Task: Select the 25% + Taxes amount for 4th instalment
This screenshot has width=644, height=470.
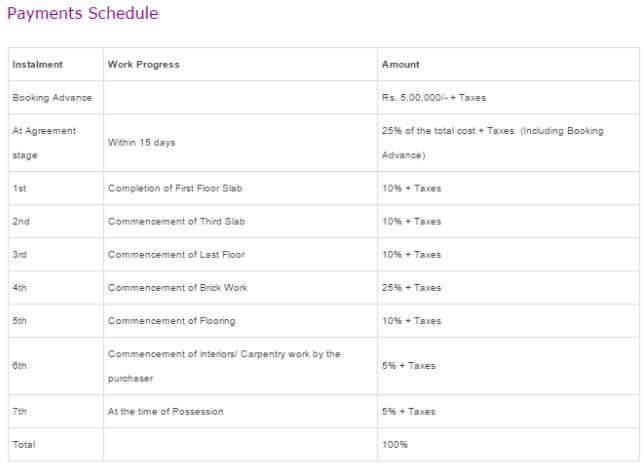Action: [411, 288]
